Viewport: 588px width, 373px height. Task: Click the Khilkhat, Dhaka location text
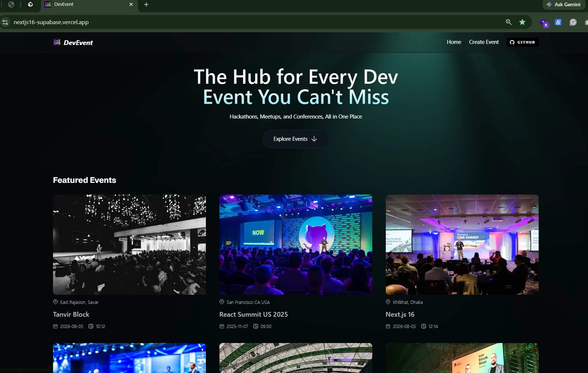tap(408, 302)
